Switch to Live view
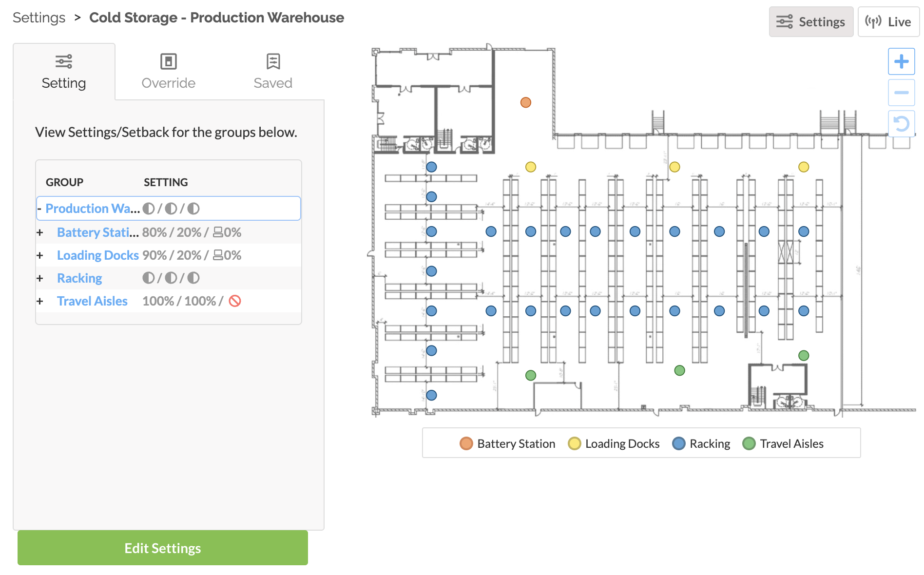924x575 pixels. pos(888,22)
